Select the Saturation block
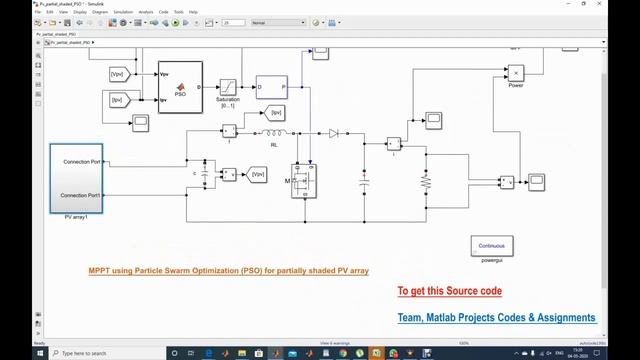Image resolution: width=640 pixels, height=360 pixels. click(x=228, y=87)
